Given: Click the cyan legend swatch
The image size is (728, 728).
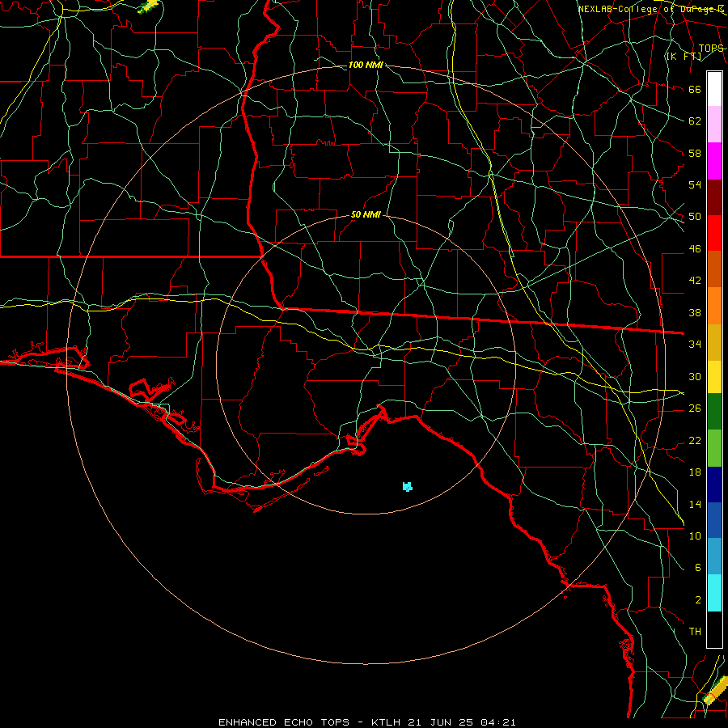Looking at the screenshot, I should pos(714,593).
